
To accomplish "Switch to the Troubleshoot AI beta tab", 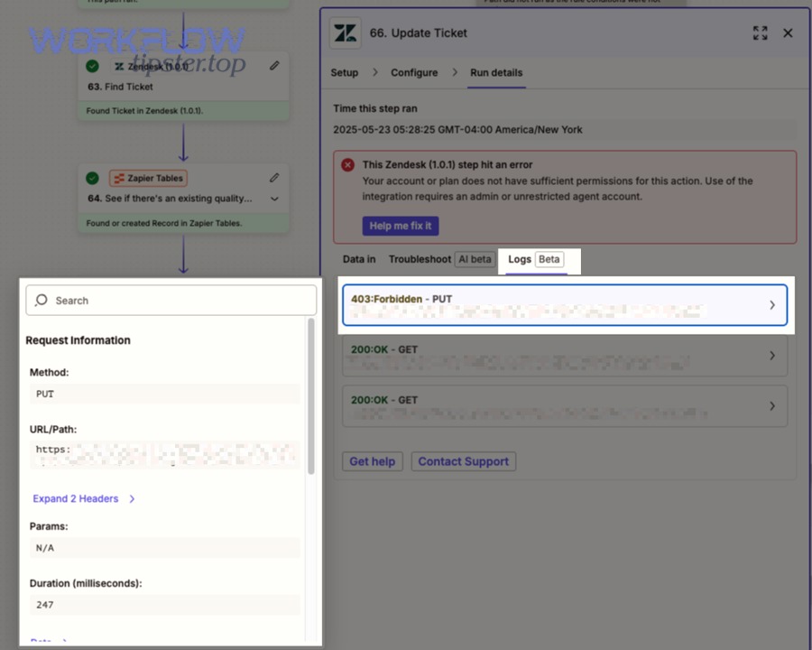I will 442,259.
